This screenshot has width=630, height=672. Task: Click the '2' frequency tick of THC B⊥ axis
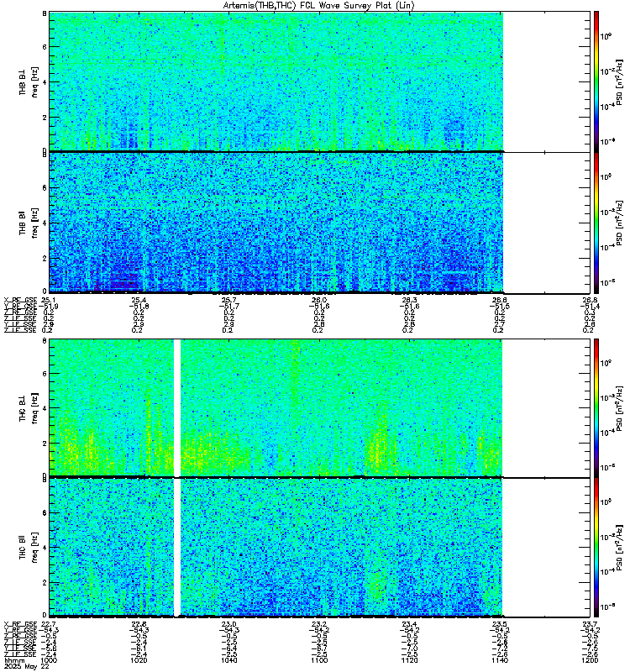pos(45,444)
